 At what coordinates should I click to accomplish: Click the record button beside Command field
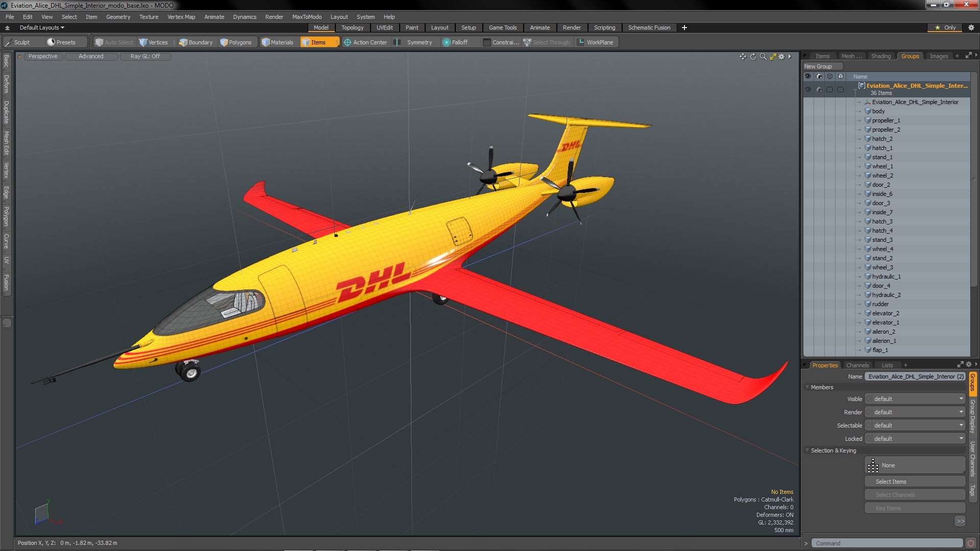tap(971, 543)
